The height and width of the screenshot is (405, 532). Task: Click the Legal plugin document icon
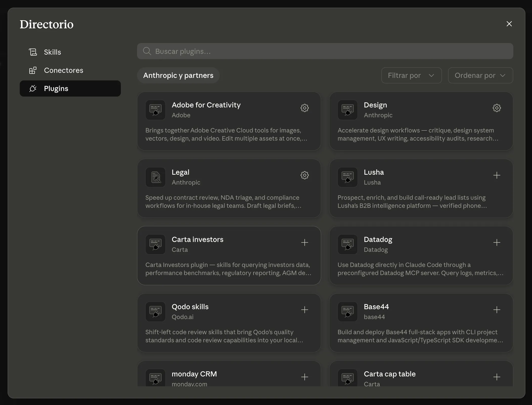(156, 177)
